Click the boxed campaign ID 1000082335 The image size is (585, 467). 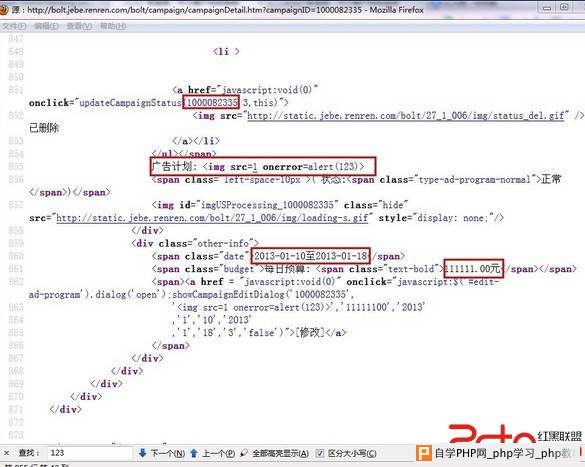pyautogui.click(x=211, y=102)
